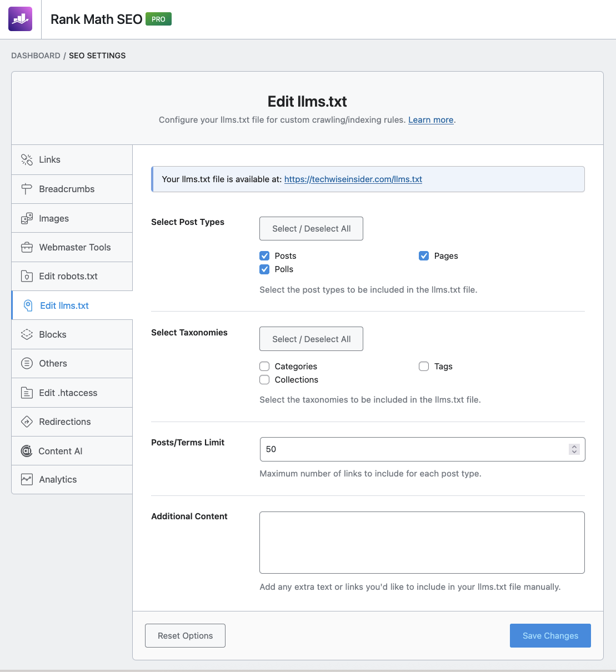The width and height of the screenshot is (616, 672).
Task: Click Select / Deselect All for Post Types
Action: pos(311,229)
